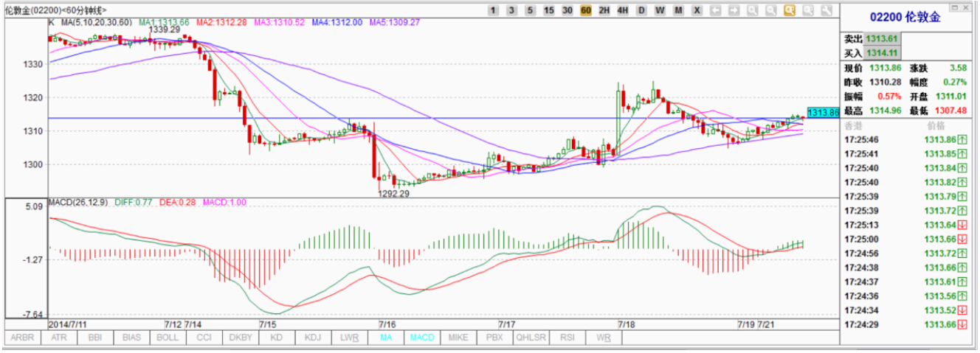
Task: Open the MACD indicator tab
Action: [x=422, y=338]
